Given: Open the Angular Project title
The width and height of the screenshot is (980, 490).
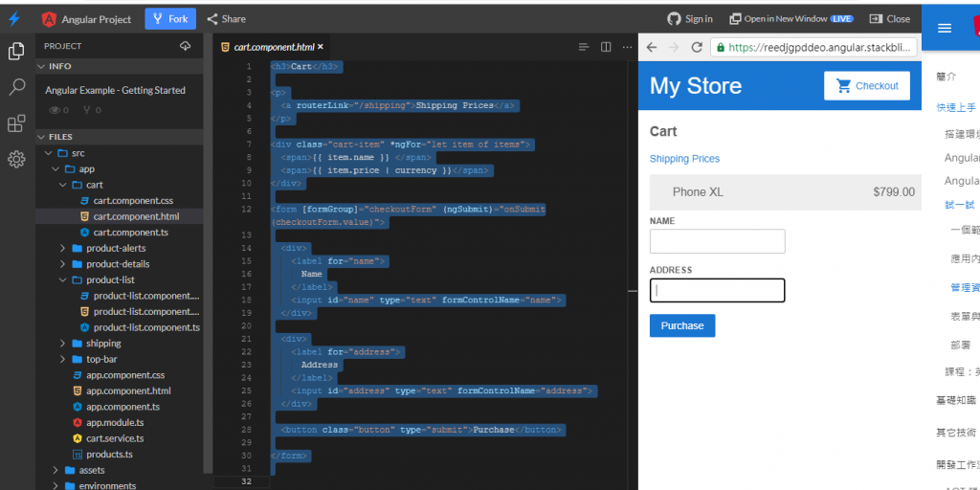Looking at the screenshot, I should (86, 19).
